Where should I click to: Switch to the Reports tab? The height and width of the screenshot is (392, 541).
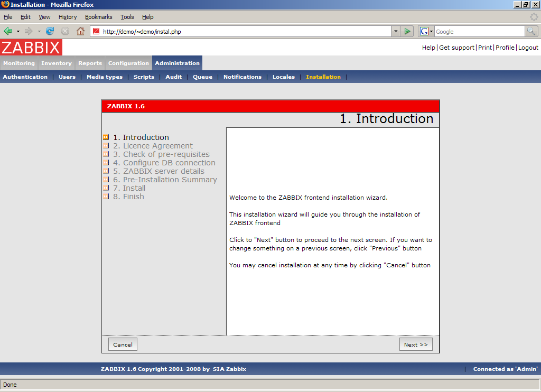90,63
